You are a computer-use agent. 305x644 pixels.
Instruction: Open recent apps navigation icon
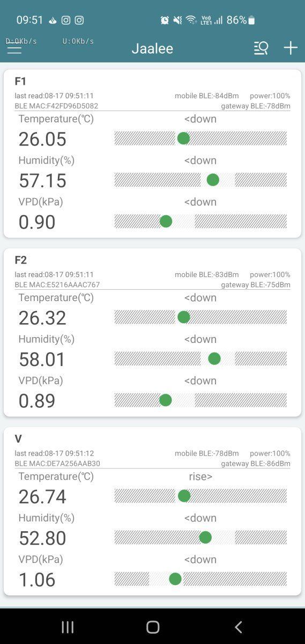coord(68,627)
